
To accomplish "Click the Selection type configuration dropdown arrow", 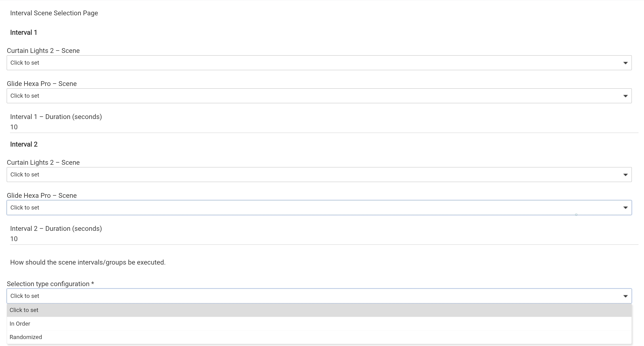I will [x=625, y=296].
